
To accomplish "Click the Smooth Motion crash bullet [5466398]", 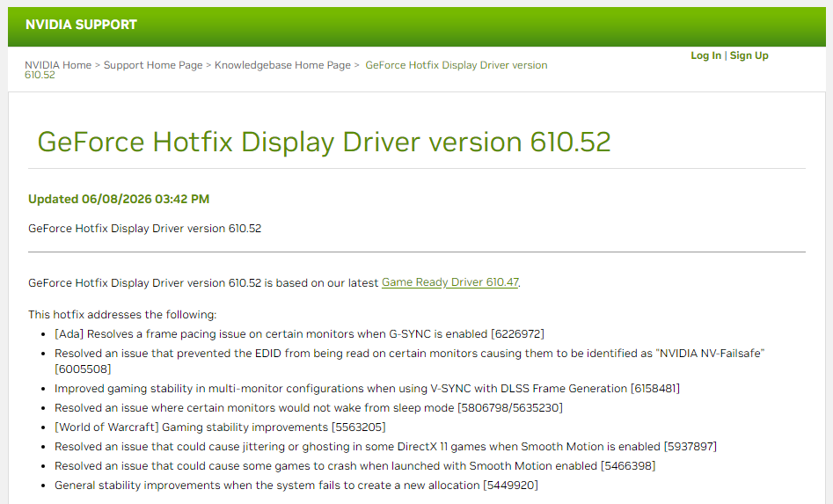I will pyautogui.click(x=354, y=466).
